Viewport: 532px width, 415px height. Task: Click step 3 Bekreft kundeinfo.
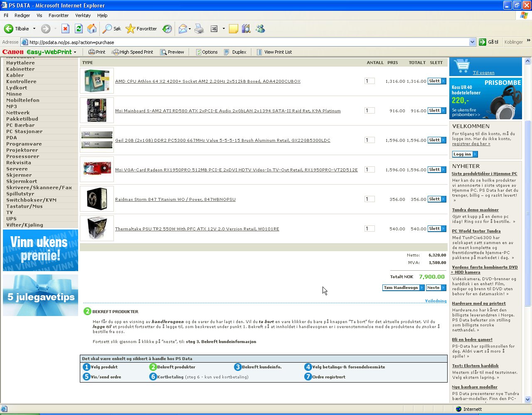coord(258,367)
